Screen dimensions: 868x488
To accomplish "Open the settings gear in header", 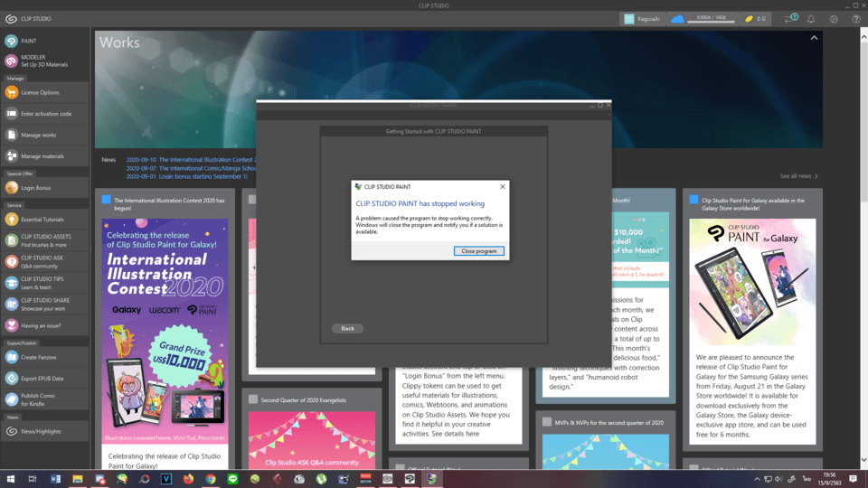I will [834, 19].
